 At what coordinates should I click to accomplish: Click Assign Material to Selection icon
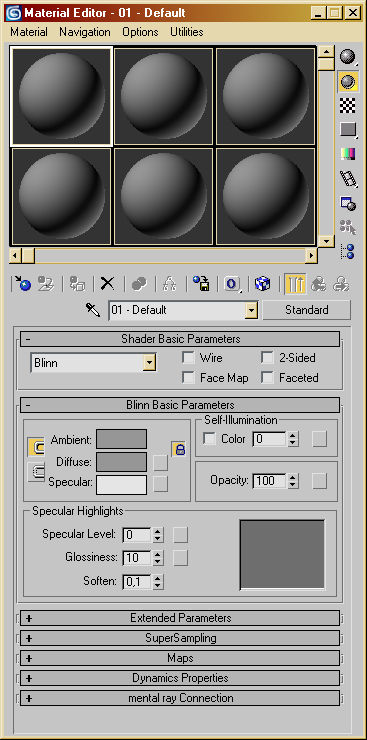[77, 284]
